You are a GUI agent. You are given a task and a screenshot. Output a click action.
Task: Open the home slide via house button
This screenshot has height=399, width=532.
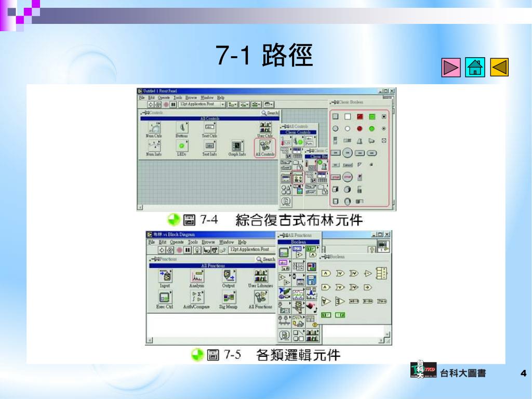coord(475,67)
